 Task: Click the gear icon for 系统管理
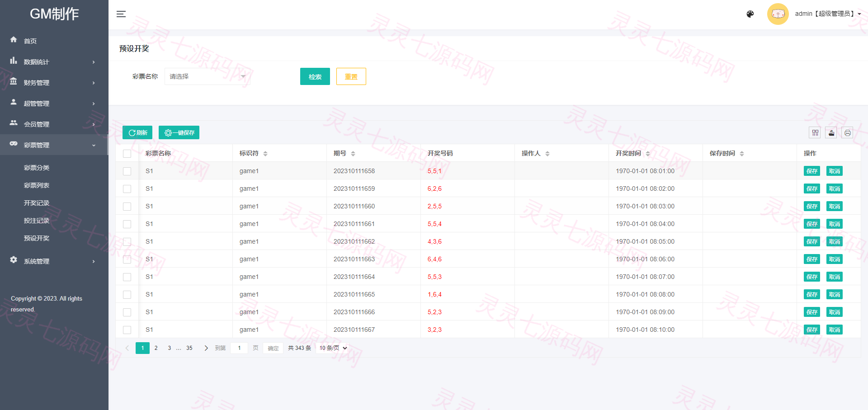[x=14, y=260]
